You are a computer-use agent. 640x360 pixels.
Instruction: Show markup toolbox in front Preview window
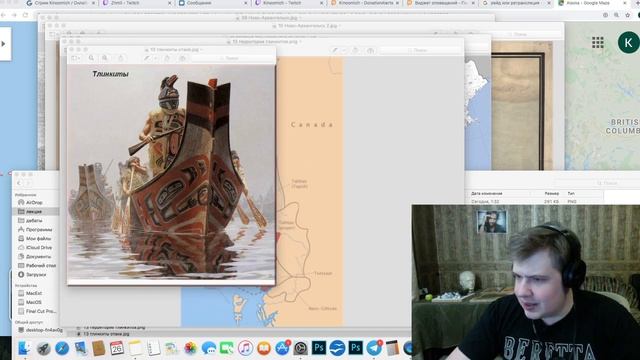pos(182,58)
